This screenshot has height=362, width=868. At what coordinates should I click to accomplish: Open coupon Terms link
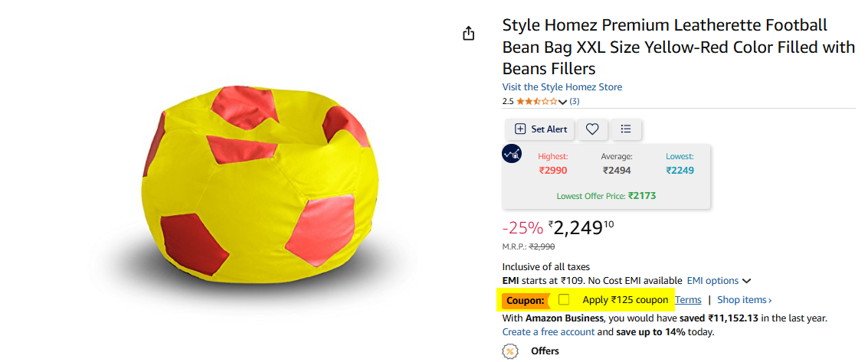click(x=688, y=300)
